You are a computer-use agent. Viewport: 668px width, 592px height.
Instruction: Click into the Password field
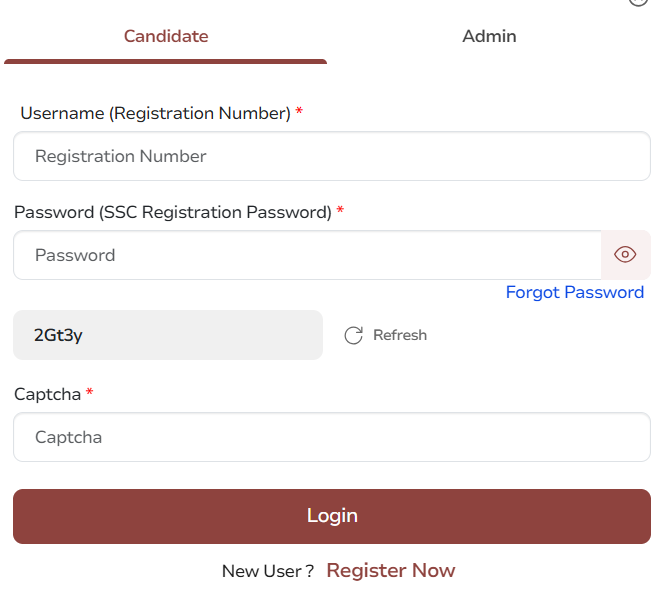pos(307,255)
